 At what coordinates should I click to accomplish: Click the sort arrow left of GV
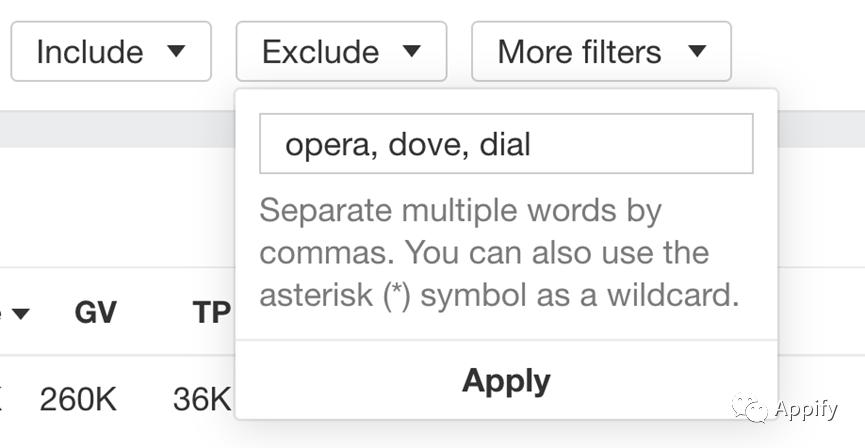[19, 314]
